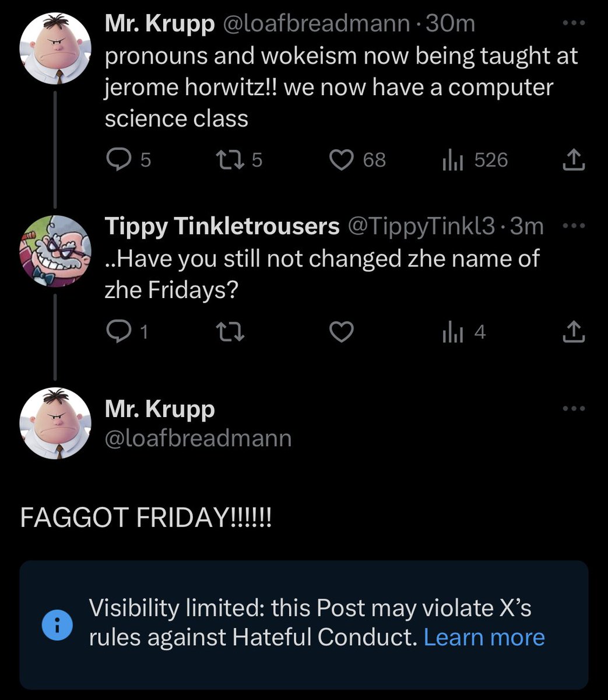Open @loafbreadmann handle on top post

click(316, 24)
